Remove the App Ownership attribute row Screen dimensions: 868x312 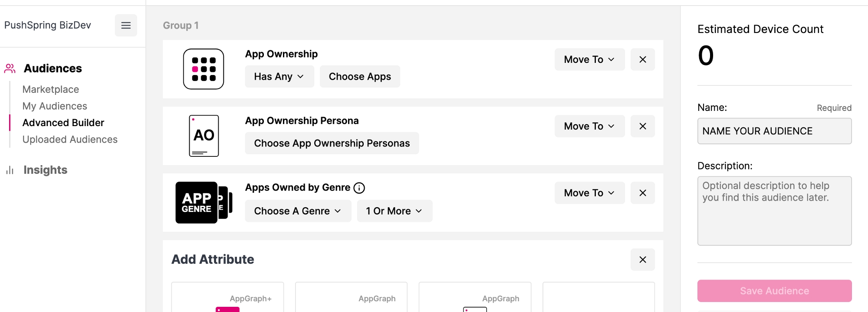pos(643,59)
